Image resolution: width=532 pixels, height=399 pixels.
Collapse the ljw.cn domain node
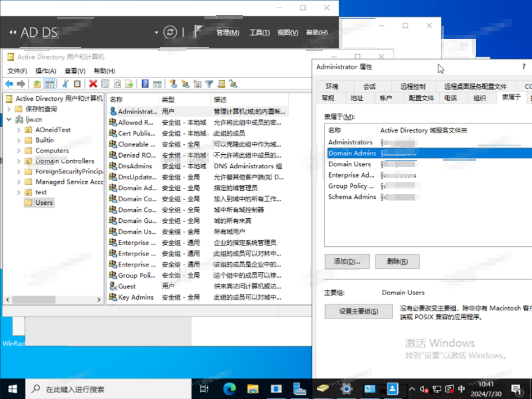point(9,119)
